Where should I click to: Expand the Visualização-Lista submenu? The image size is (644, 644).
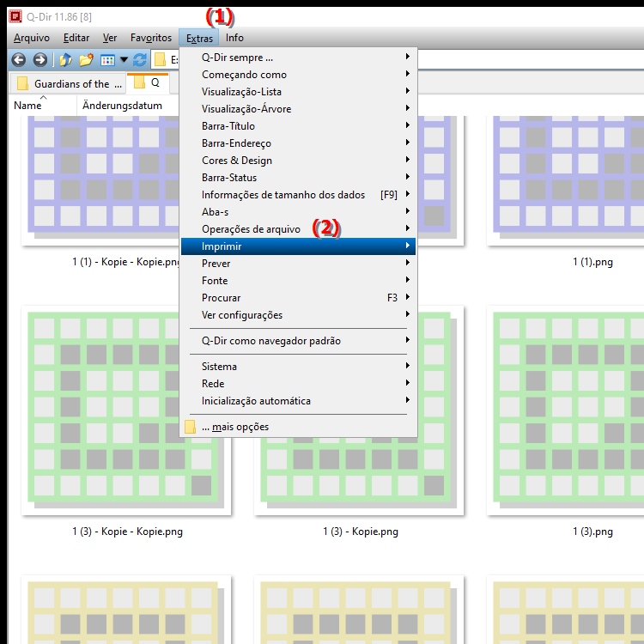click(298, 92)
